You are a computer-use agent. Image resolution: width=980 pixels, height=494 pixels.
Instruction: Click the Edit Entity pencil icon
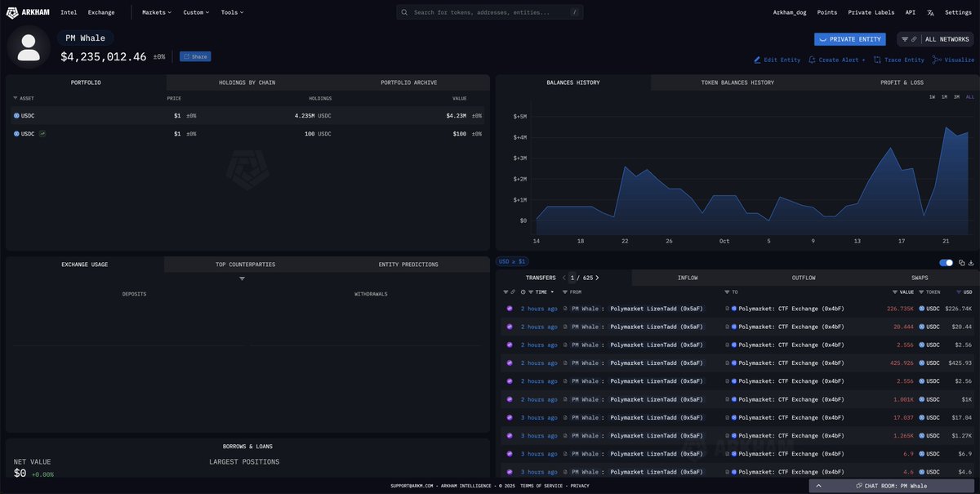[x=757, y=60]
